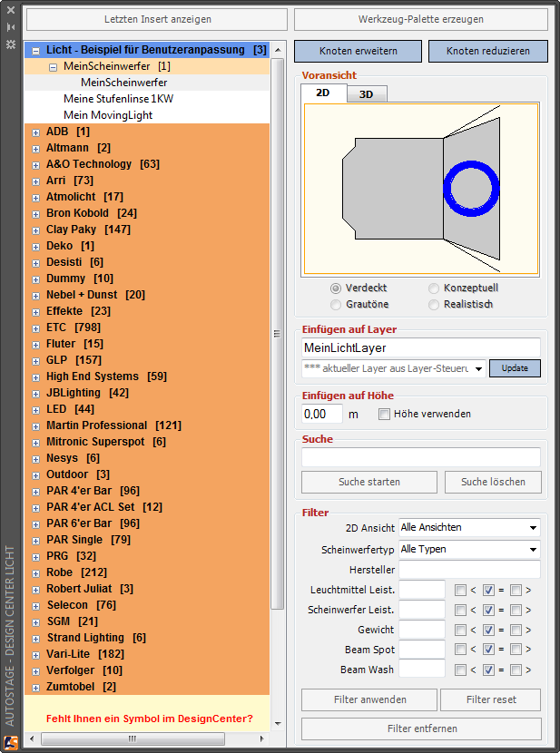Click the Suche text field
The image size is (560, 753).
[x=420, y=457]
